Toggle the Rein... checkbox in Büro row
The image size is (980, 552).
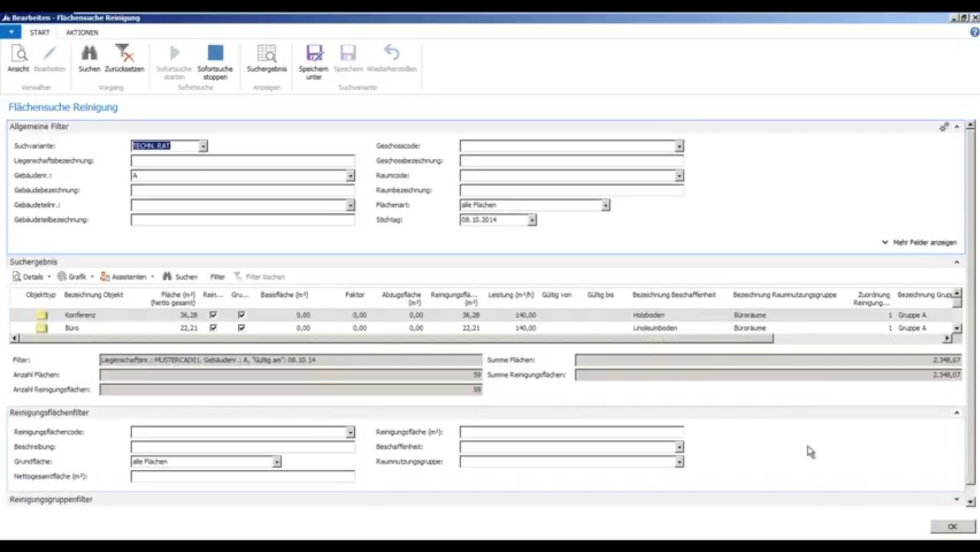pyautogui.click(x=213, y=328)
